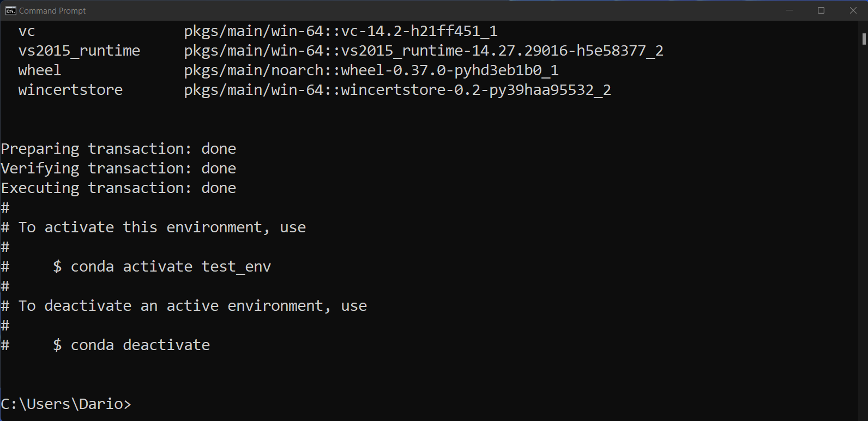Click the "wincertstore" package name
The image size is (868, 421).
click(x=70, y=90)
